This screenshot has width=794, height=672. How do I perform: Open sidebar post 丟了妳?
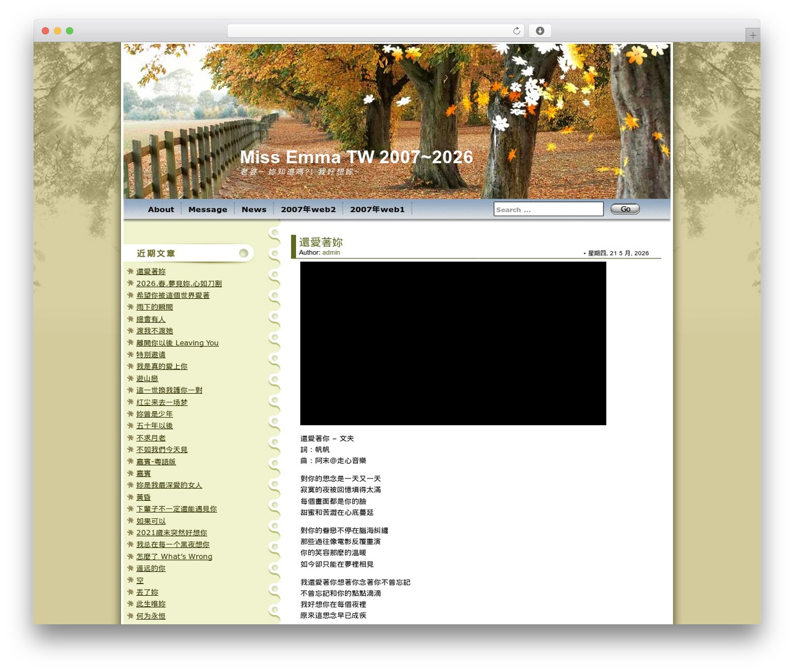point(147,592)
